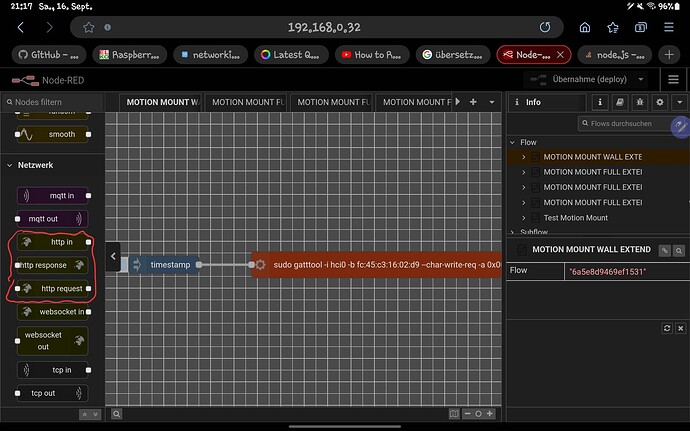Open the help book sidebar tab

[x=620, y=102]
